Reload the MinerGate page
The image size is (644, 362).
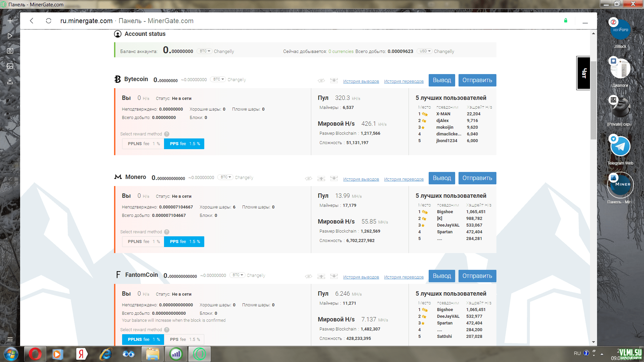pos(49,21)
